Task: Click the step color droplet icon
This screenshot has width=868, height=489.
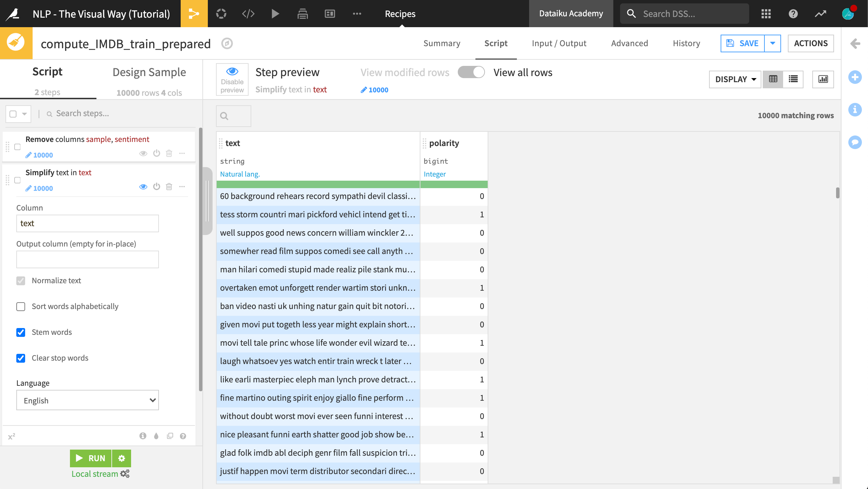Action: click(156, 436)
